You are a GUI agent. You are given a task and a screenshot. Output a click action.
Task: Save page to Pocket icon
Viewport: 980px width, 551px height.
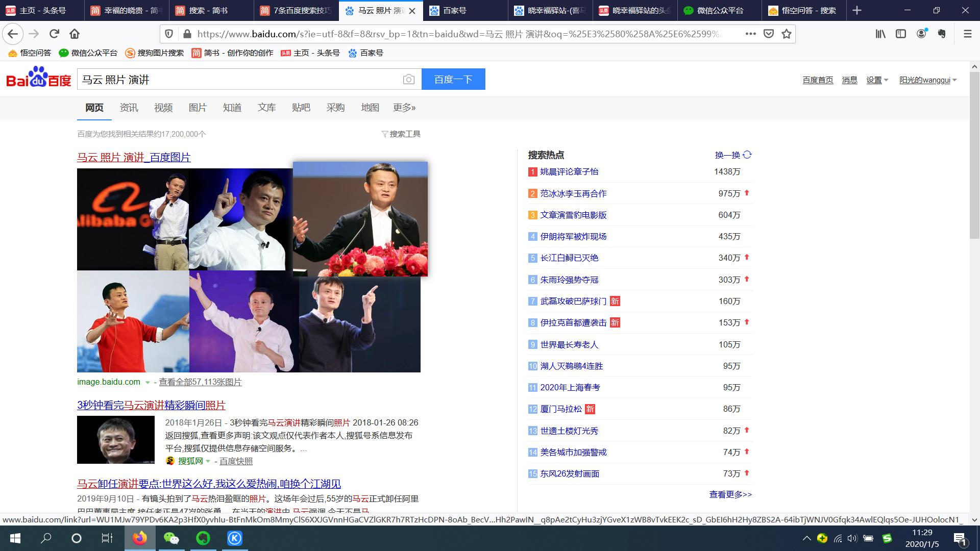[x=768, y=34]
